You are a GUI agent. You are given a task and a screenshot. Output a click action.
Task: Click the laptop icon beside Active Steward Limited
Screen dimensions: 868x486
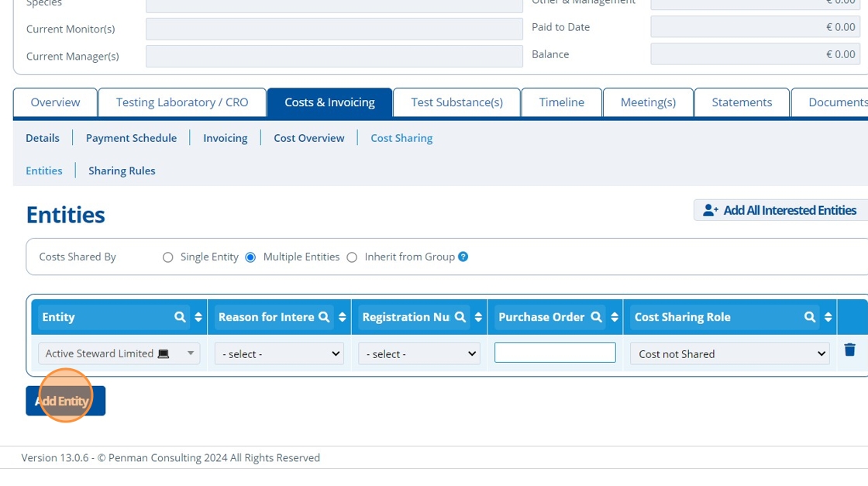tap(164, 353)
